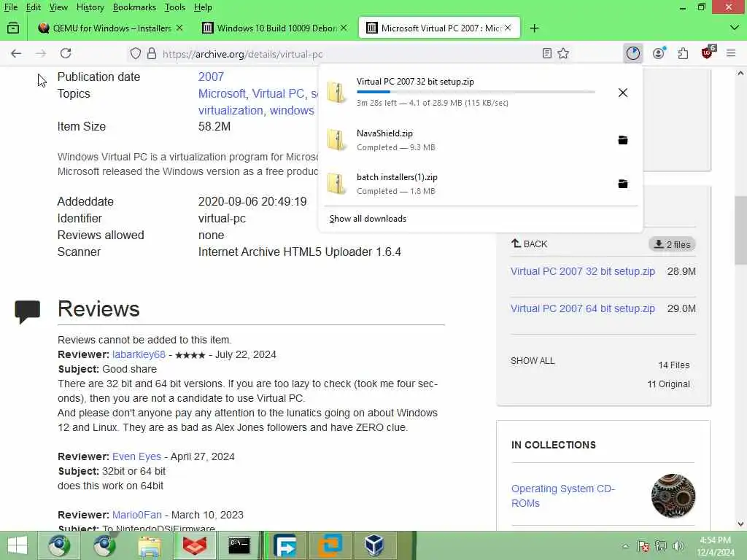The height and width of the screenshot is (560, 747).
Task: Open the Firefox View icon
Action: tap(13, 28)
